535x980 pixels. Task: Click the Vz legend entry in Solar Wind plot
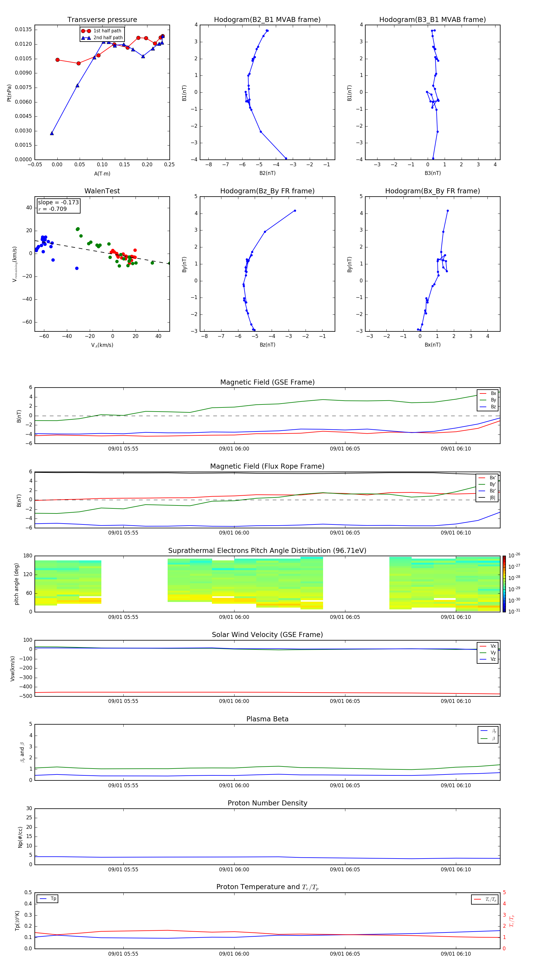(488, 659)
